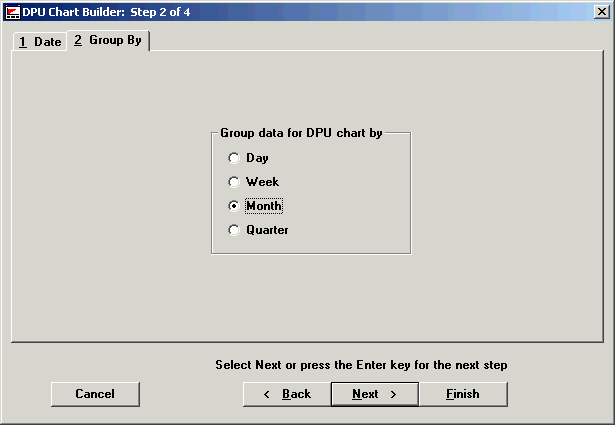Click the right arrow on Next button
Viewport: 615px width, 425px height.
click(x=394, y=394)
